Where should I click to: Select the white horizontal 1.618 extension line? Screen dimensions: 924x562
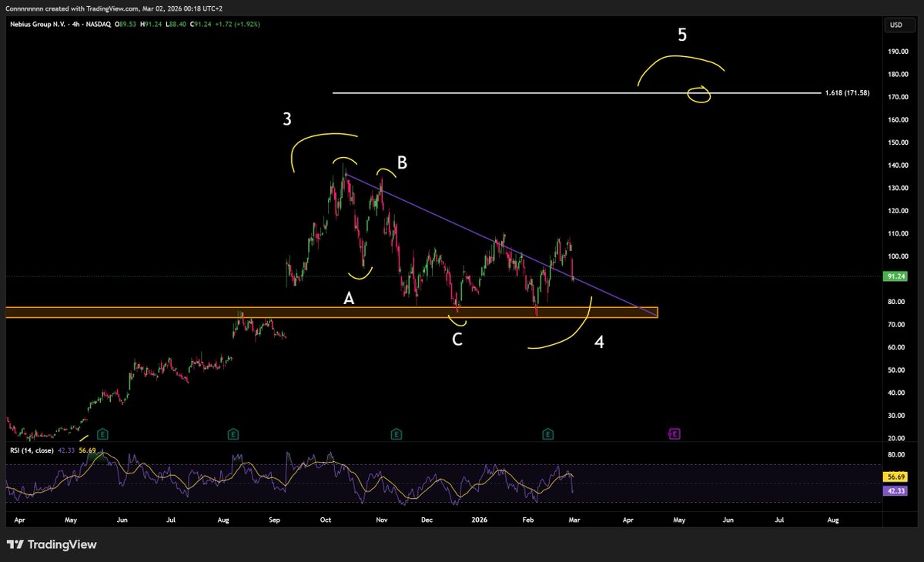click(577, 93)
